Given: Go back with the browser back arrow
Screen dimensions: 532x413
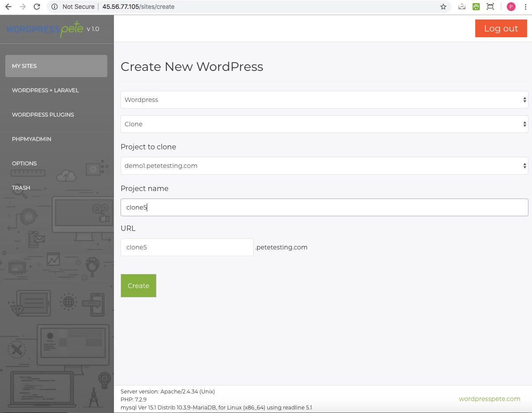Looking at the screenshot, I should pyautogui.click(x=8, y=7).
